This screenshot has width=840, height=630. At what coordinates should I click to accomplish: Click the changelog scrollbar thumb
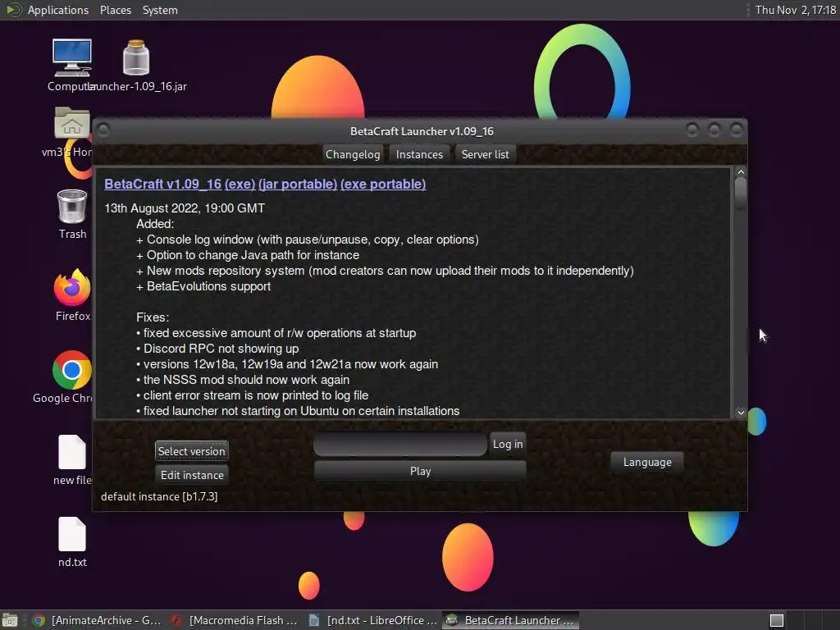point(741,194)
